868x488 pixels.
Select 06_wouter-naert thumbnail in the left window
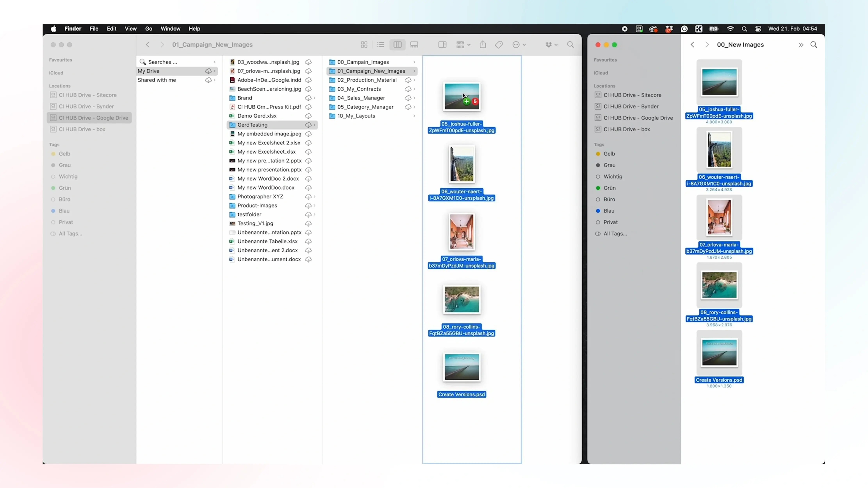point(462,164)
